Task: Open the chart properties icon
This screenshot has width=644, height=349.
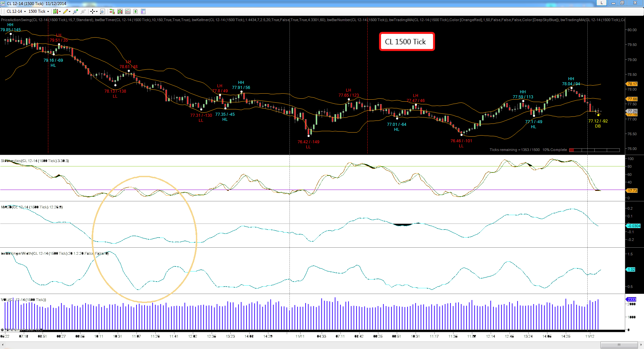Action: pyautogui.click(x=143, y=11)
